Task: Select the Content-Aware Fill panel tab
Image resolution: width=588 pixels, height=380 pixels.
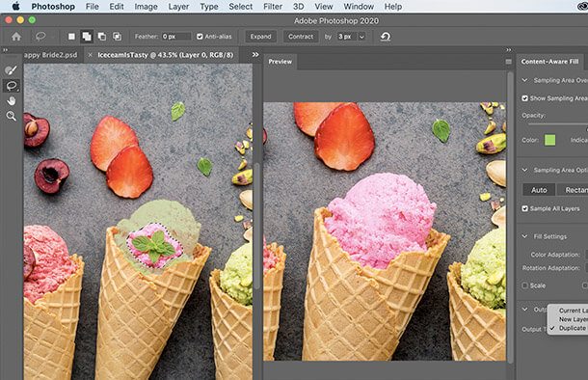Action: pos(549,62)
